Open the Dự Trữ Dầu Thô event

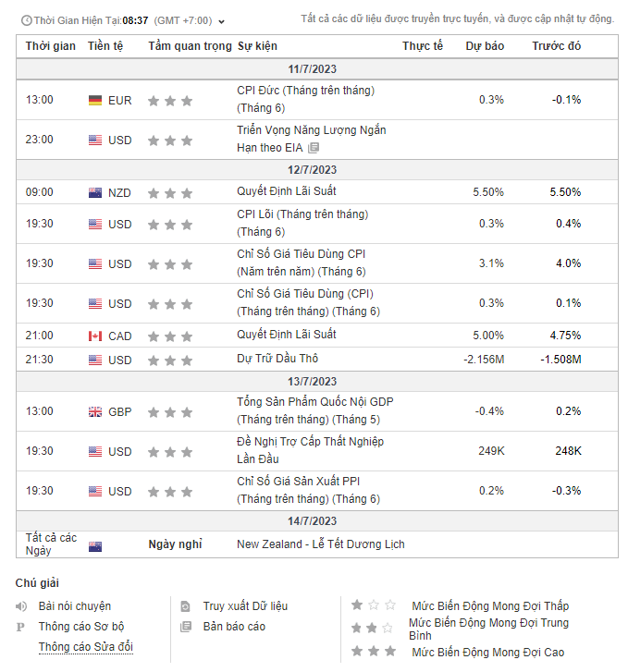tap(277, 359)
